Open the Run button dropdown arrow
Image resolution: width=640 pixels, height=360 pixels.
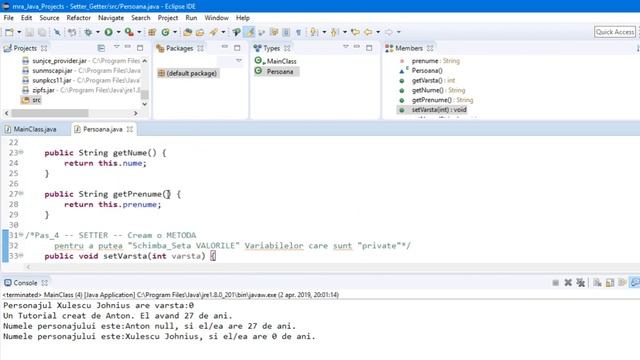pos(118,32)
